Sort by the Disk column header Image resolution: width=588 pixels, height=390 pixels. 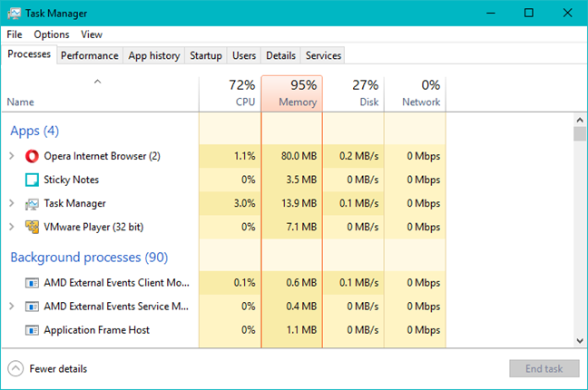click(x=353, y=93)
